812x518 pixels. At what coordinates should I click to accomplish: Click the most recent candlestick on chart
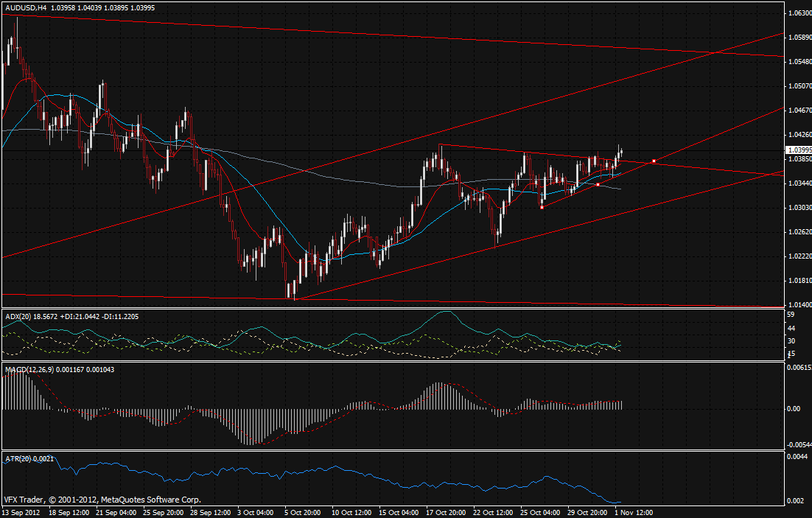click(x=621, y=153)
